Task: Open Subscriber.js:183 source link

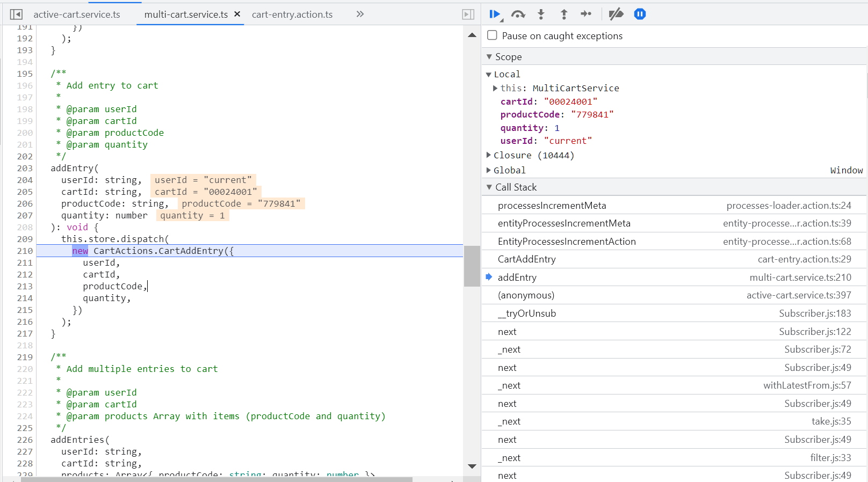Action: point(815,313)
